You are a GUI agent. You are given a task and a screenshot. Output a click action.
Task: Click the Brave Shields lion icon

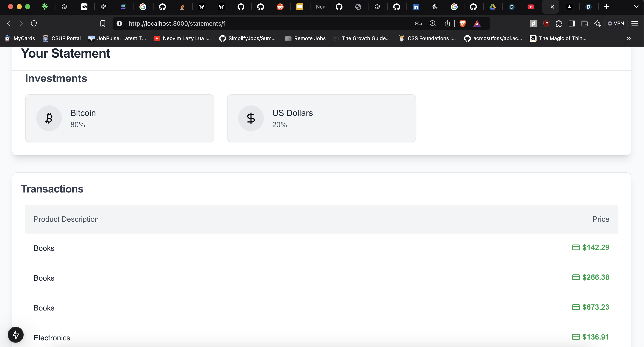[x=463, y=23]
